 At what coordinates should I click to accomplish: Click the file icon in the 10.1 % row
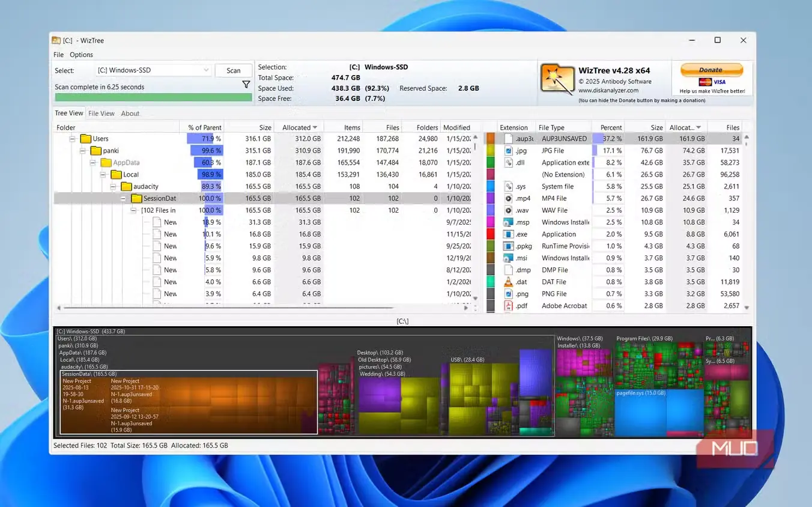pyautogui.click(x=157, y=234)
